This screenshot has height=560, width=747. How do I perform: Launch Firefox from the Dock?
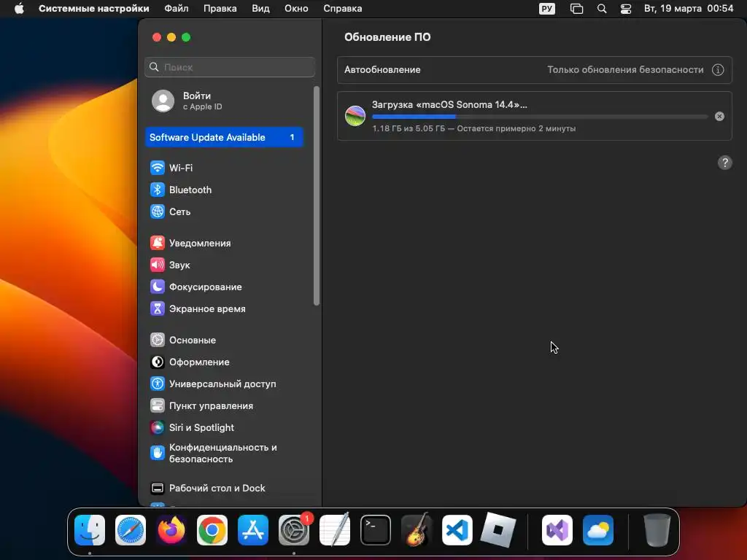(171, 530)
